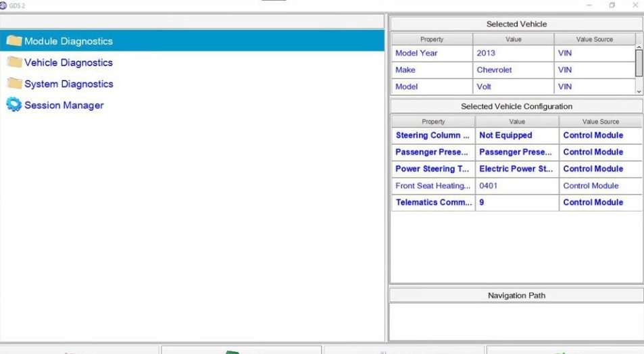Click Control Module in Telematics row
This screenshot has width=644, height=354.
click(601, 203)
